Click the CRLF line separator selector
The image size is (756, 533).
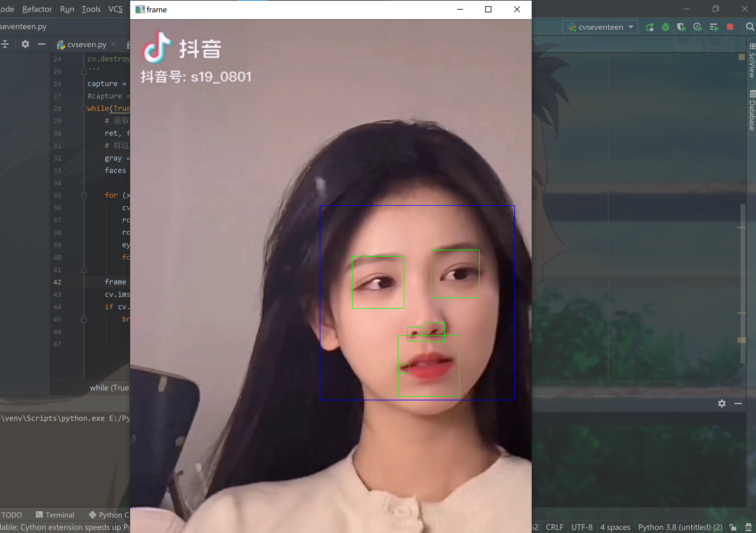pos(554,527)
